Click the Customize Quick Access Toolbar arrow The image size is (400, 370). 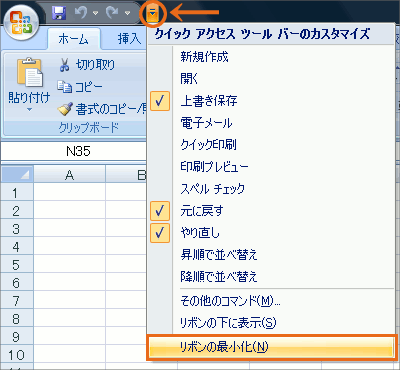click(152, 14)
